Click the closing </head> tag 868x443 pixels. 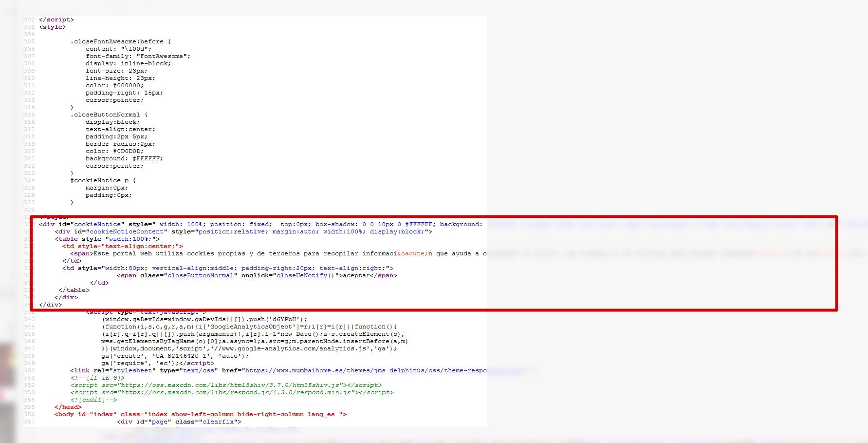[x=68, y=407]
